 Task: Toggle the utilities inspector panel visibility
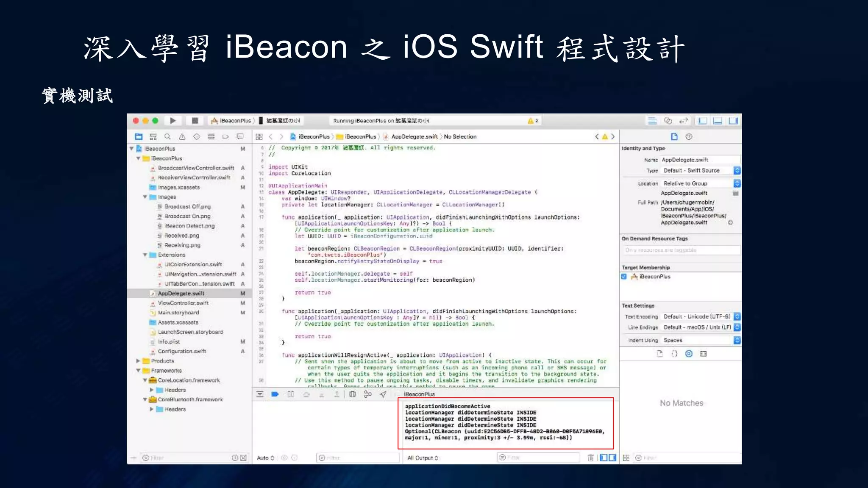(733, 121)
